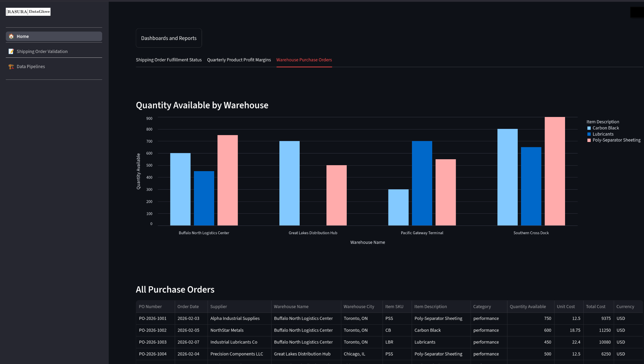This screenshot has width=644, height=364.
Task: Click Southern Cross Dock Carbon Black bar
Action: [x=508, y=177]
